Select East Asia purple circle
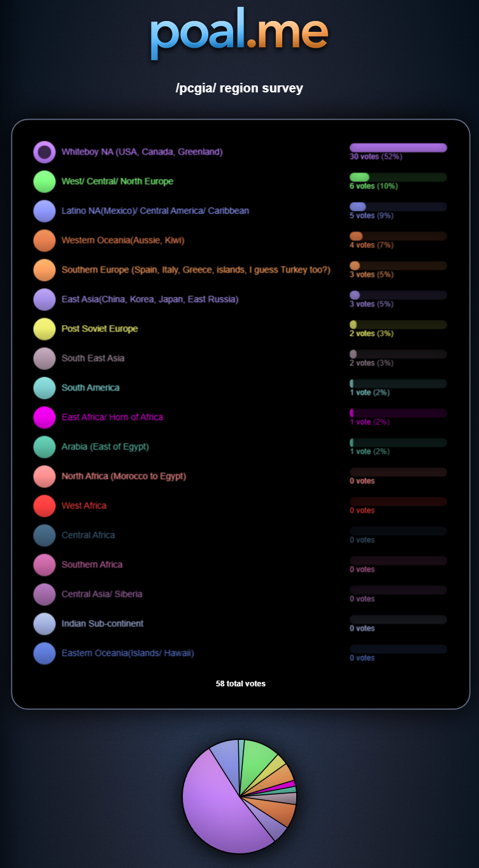 [x=45, y=300]
